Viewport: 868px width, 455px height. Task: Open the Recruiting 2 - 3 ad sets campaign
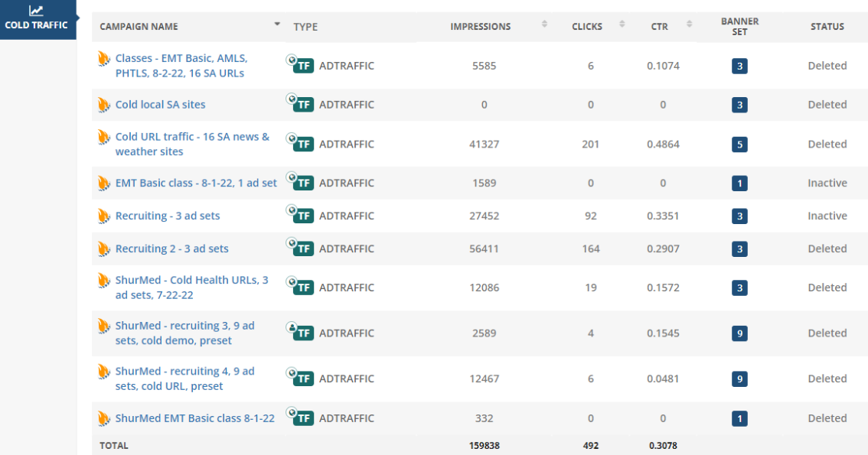(x=171, y=249)
